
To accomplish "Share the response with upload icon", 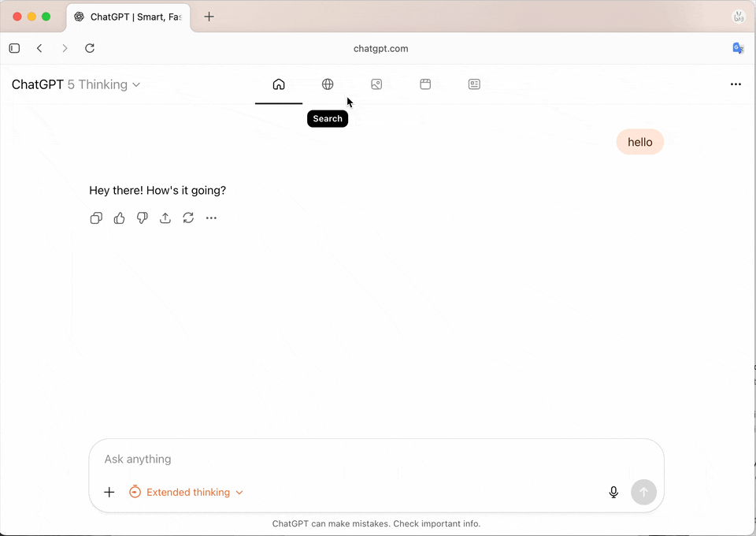I will coord(165,218).
